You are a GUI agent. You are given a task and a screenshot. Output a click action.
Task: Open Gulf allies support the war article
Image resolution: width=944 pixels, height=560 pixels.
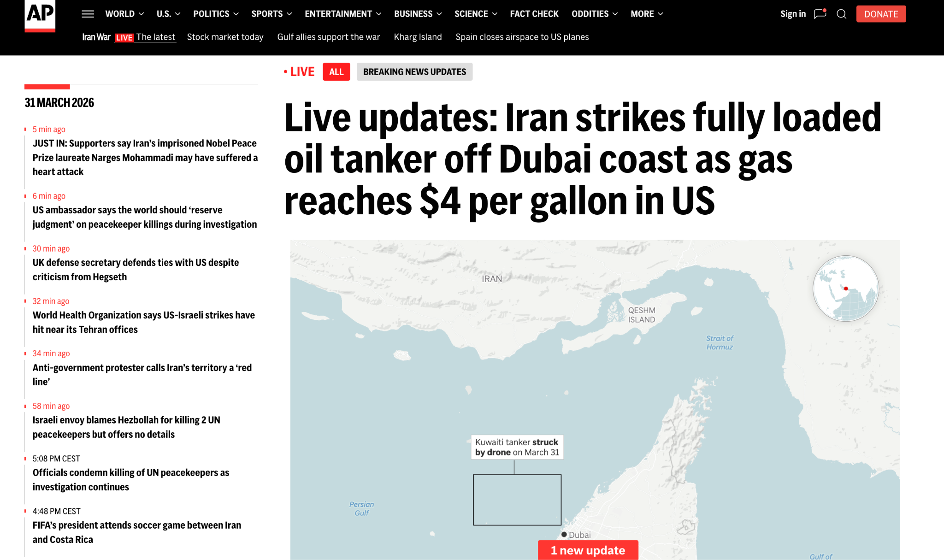[x=328, y=37]
